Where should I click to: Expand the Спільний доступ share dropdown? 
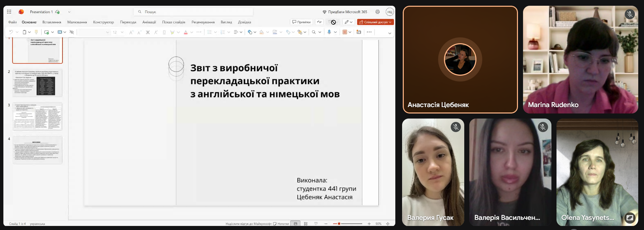[390, 22]
